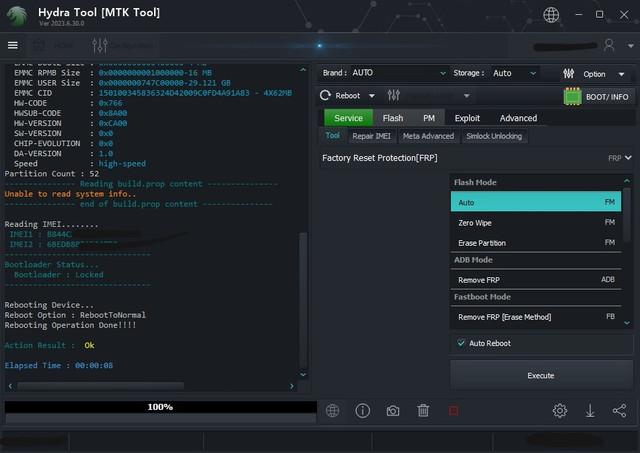Click the 'Action Result : Ok' line
This screenshot has width=640, height=453.
[x=49, y=345]
